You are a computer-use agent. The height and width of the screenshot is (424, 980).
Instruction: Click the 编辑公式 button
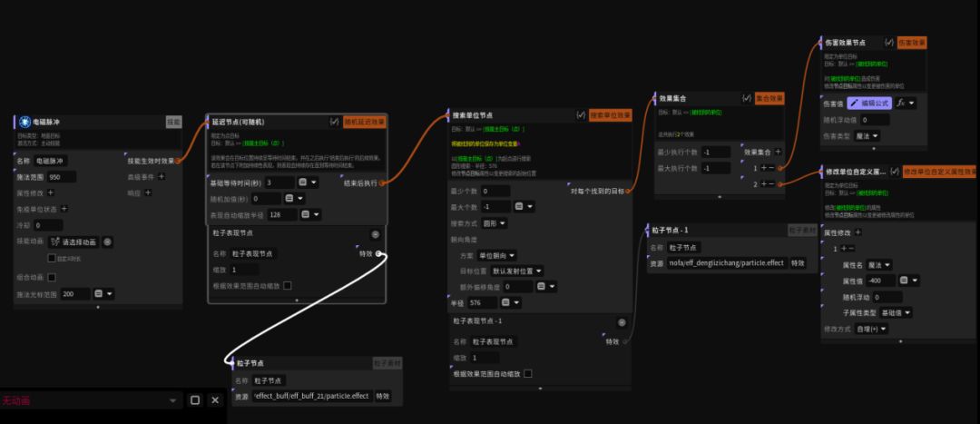(869, 103)
